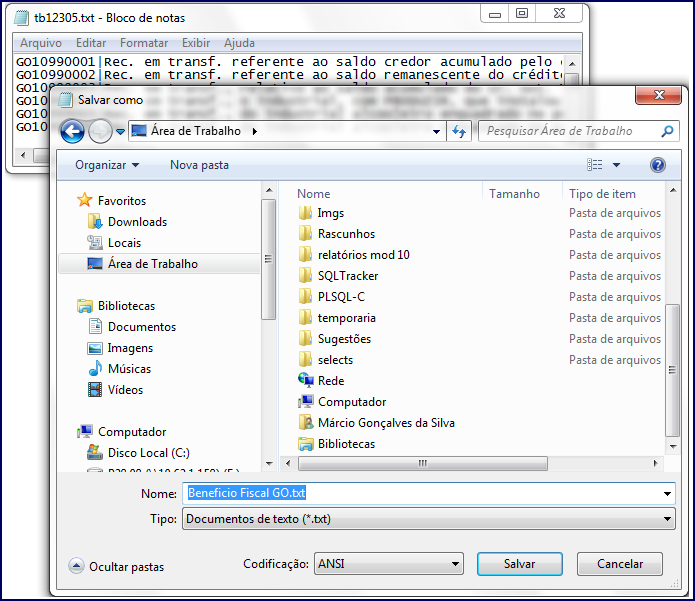Open Formatar menu in Bloco de notas
This screenshot has width=695, height=601.
tap(144, 43)
